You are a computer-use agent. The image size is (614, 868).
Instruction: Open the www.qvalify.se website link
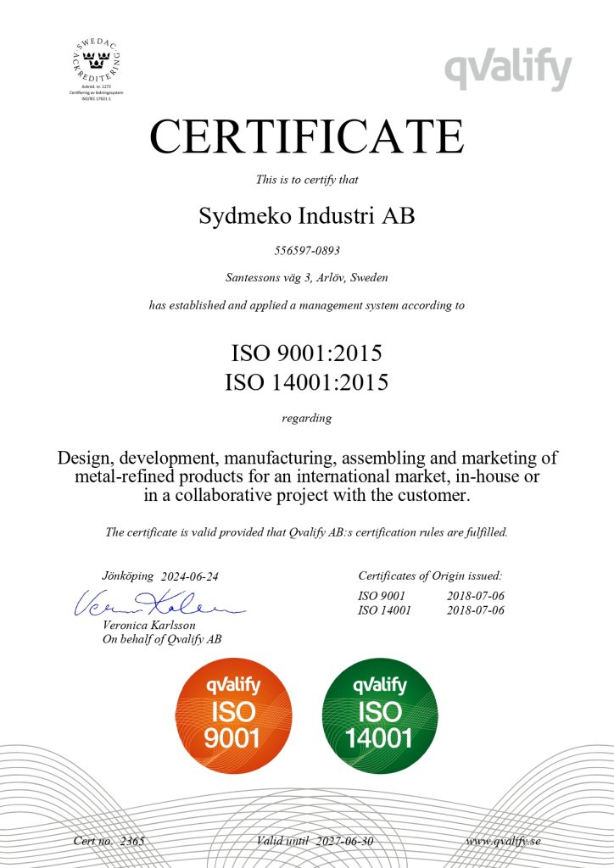(503, 841)
